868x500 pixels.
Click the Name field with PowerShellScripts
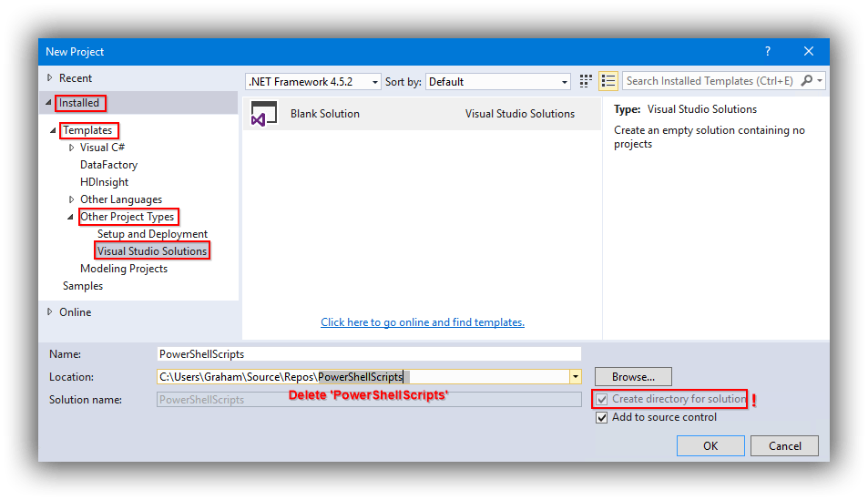369,353
